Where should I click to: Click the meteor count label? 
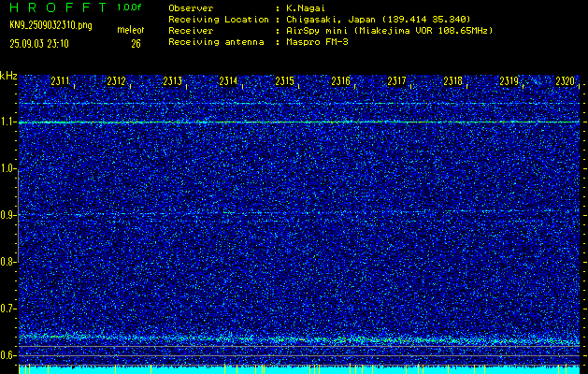(131, 30)
